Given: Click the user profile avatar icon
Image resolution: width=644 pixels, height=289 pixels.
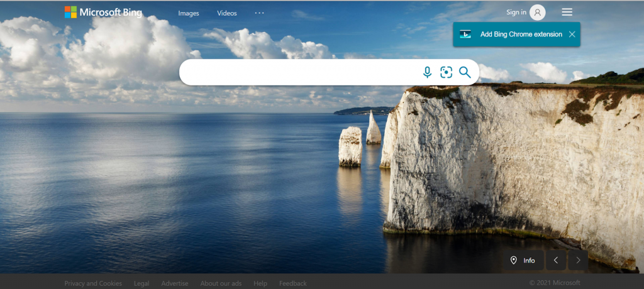Looking at the screenshot, I should pyautogui.click(x=537, y=13).
